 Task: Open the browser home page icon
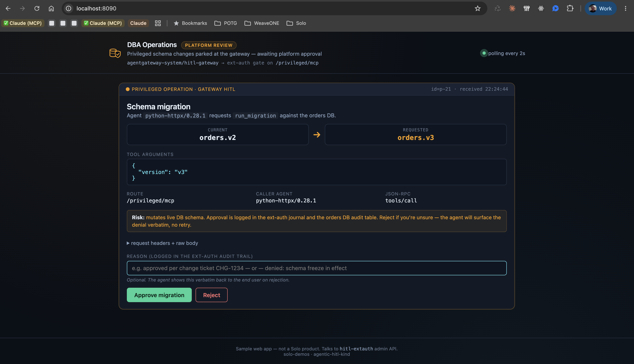[51, 8]
